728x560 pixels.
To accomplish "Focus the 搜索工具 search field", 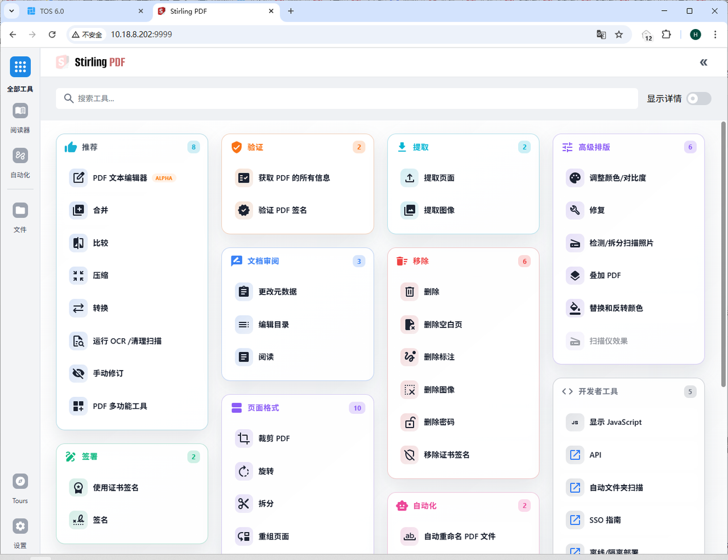I will [x=347, y=98].
